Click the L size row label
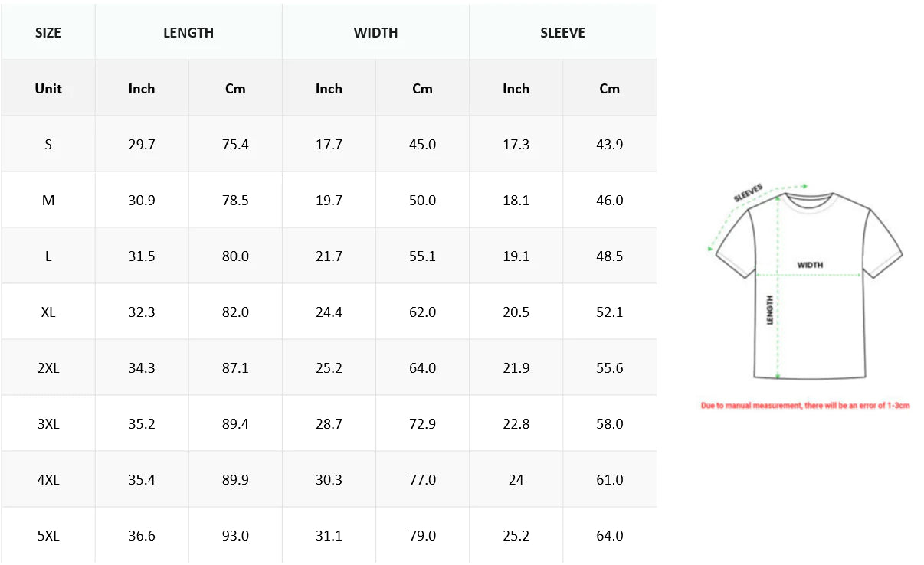The image size is (924, 565). point(48,256)
